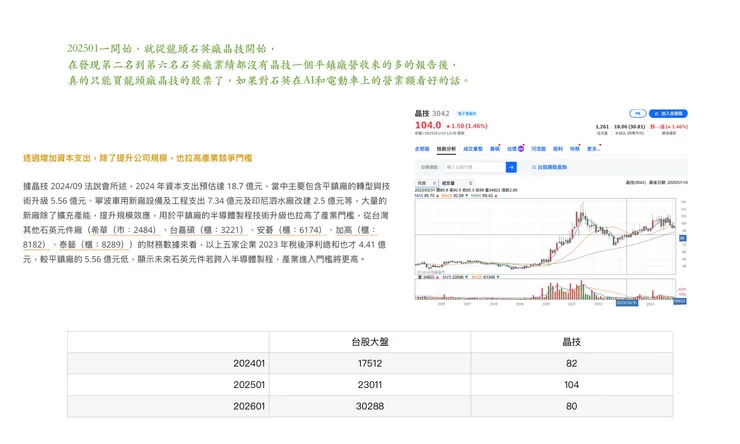Screen dimensions: 740x444
Task: Click the volume bar chart
Action: tap(545, 289)
